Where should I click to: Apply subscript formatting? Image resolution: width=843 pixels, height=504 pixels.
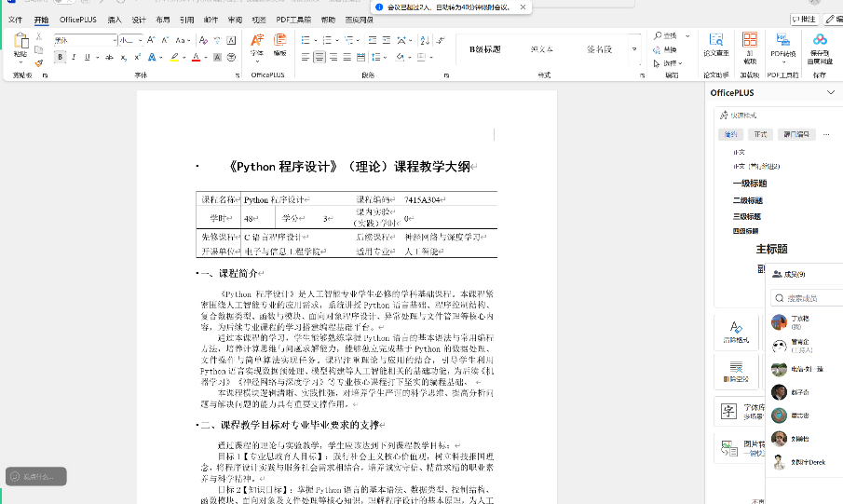coord(124,57)
